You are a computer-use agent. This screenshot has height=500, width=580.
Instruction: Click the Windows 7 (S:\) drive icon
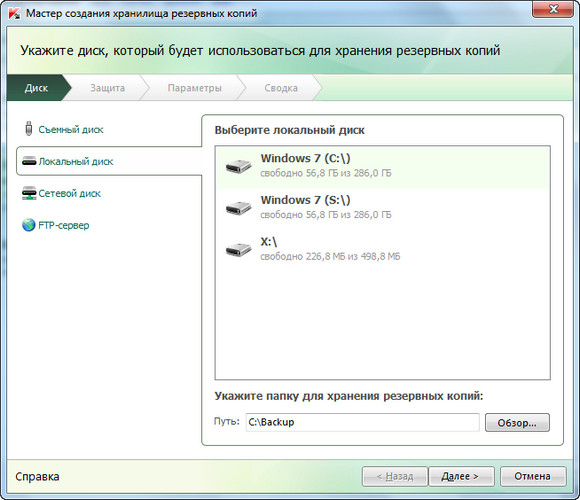click(x=239, y=207)
